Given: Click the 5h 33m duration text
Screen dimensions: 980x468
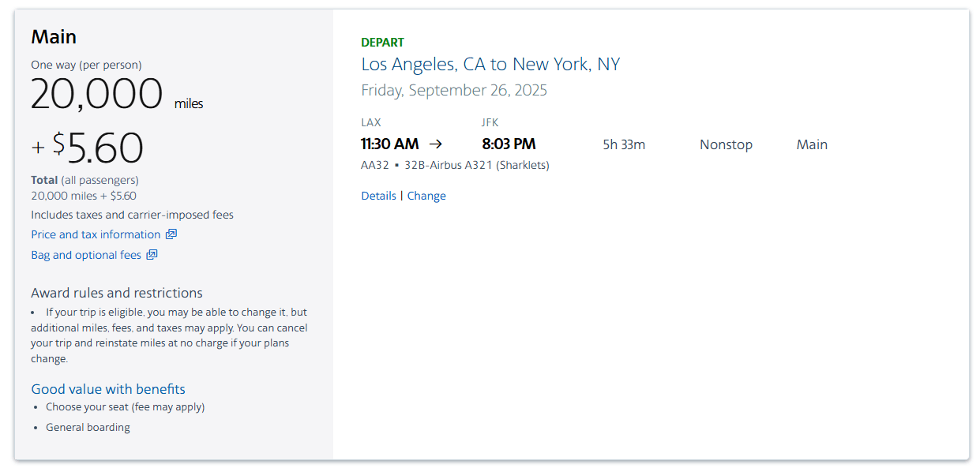Looking at the screenshot, I should pyautogui.click(x=624, y=144).
